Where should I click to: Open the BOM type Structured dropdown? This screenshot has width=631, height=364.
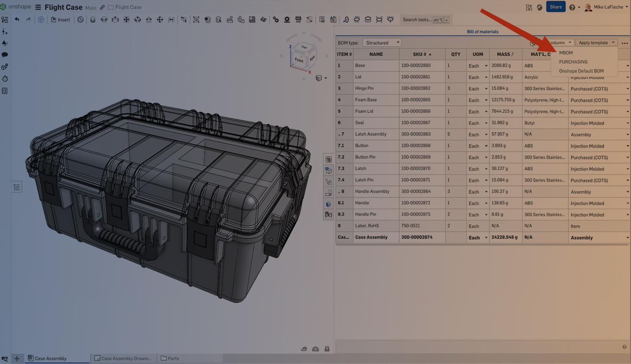click(382, 43)
